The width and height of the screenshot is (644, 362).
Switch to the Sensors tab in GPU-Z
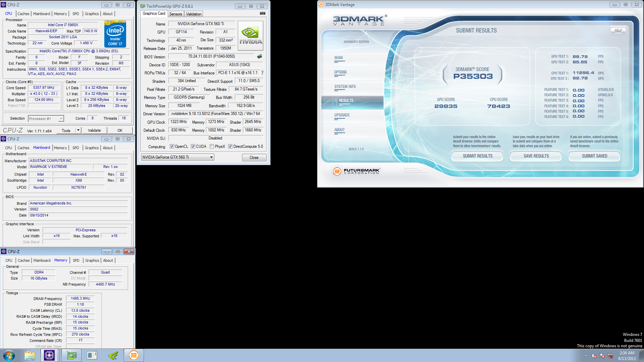click(175, 14)
